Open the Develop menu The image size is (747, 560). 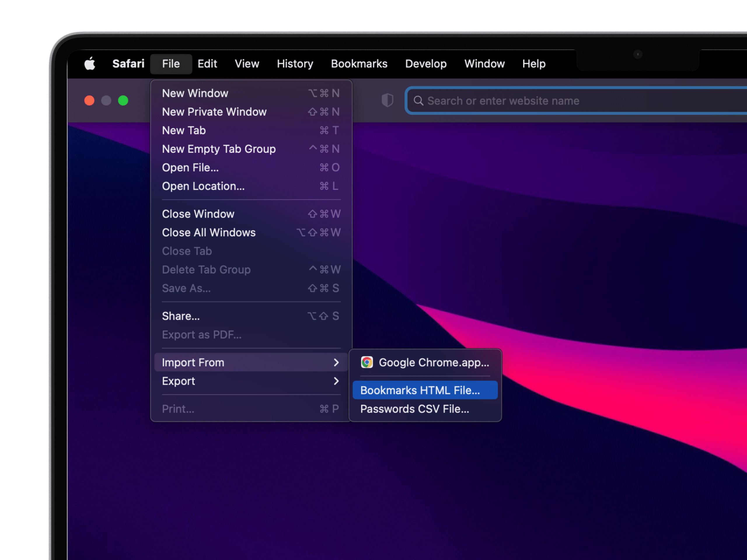pyautogui.click(x=425, y=64)
